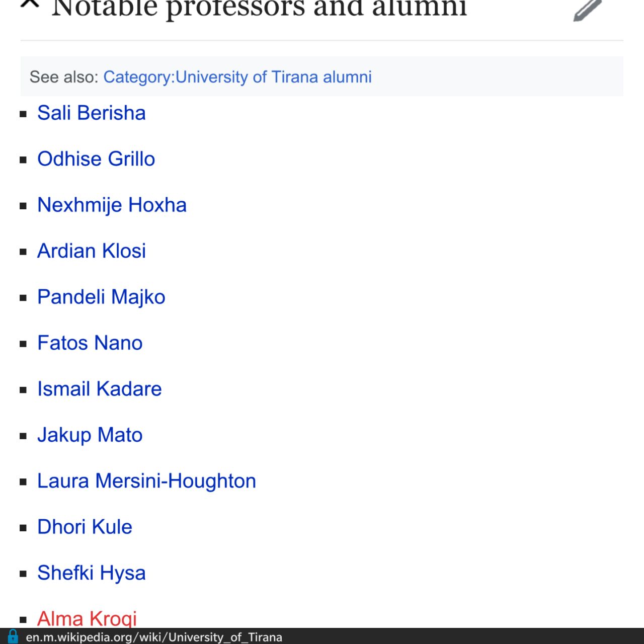Image resolution: width=644 pixels, height=644 pixels.
Task: Click bullet beside Sali Berisha entry
Action: tap(23, 114)
